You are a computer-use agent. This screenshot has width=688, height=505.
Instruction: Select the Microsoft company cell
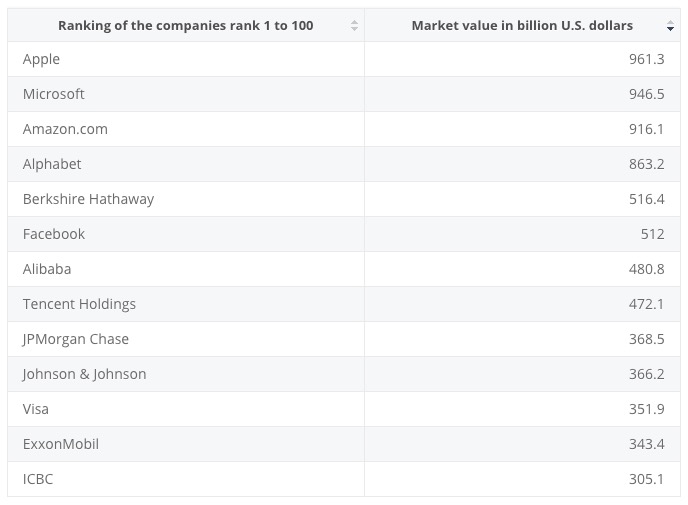(x=53, y=94)
